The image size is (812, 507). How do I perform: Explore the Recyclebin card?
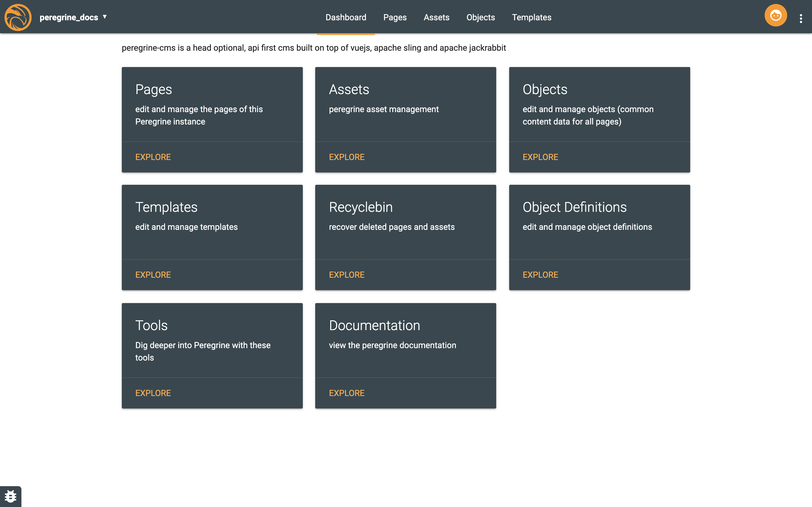click(347, 275)
